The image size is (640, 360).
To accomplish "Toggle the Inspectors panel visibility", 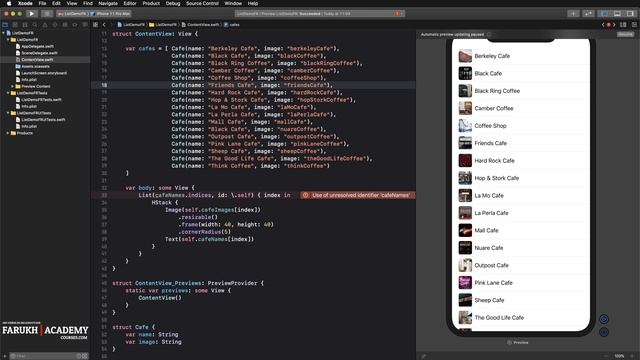I will pos(631,13).
